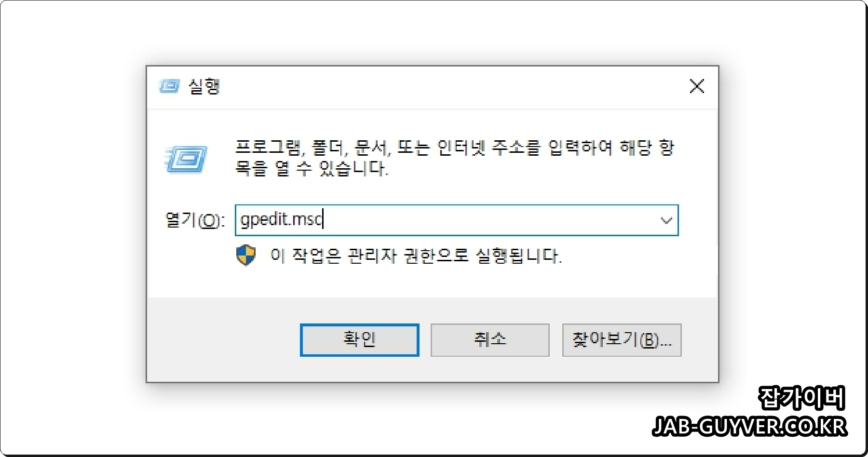The width and height of the screenshot is (868, 457).
Task: Click the 프로그램, 폴더, 문서 description line
Action: 454,147
